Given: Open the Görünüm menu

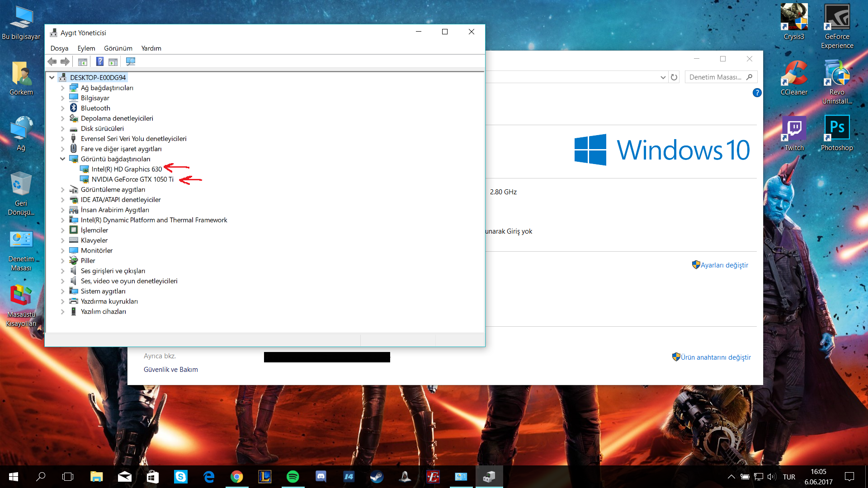Looking at the screenshot, I should coord(118,48).
